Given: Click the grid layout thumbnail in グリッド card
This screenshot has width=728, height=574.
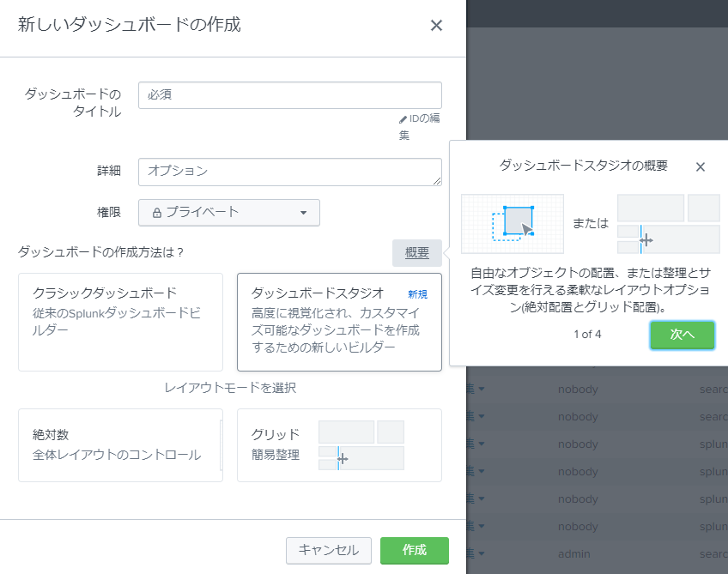Looking at the screenshot, I should pyautogui.click(x=361, y=445).
